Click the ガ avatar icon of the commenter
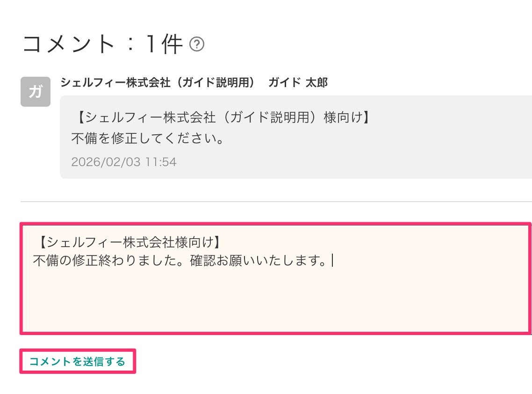 point(36,92)
